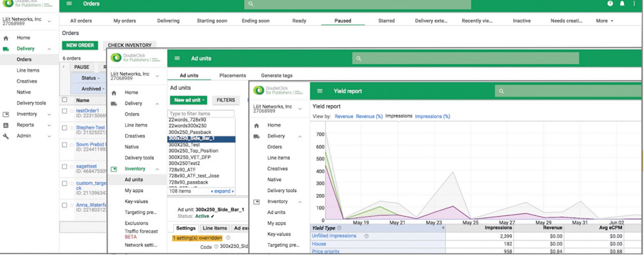Open three-dot options menu in Orders header
Viewport: 644px width, 258px height.
(635, 4)
